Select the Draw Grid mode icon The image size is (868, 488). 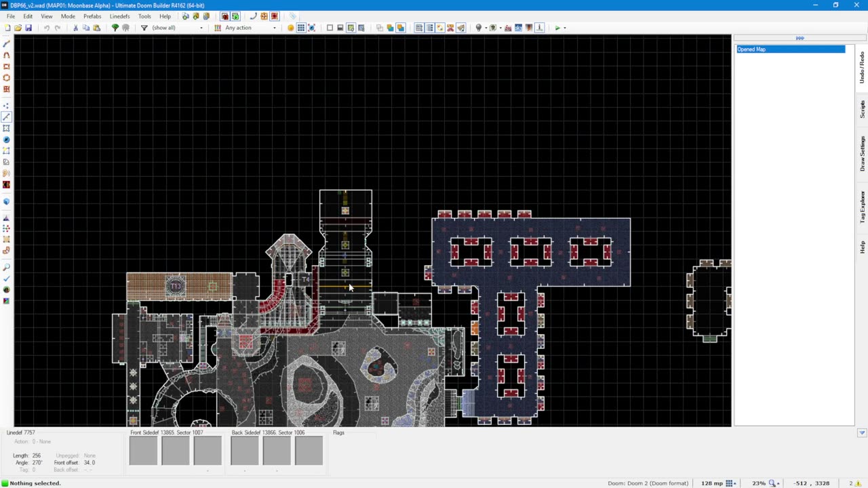[x=7, y=89]
